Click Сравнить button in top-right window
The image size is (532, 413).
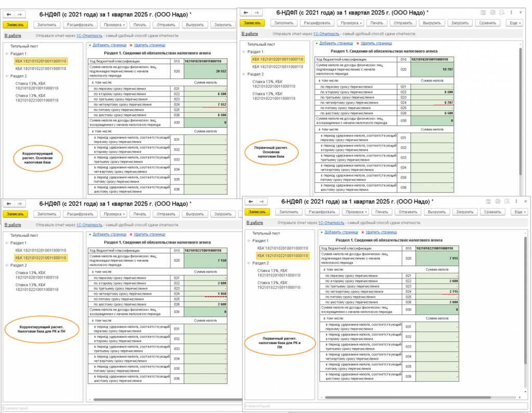[487, 23]
